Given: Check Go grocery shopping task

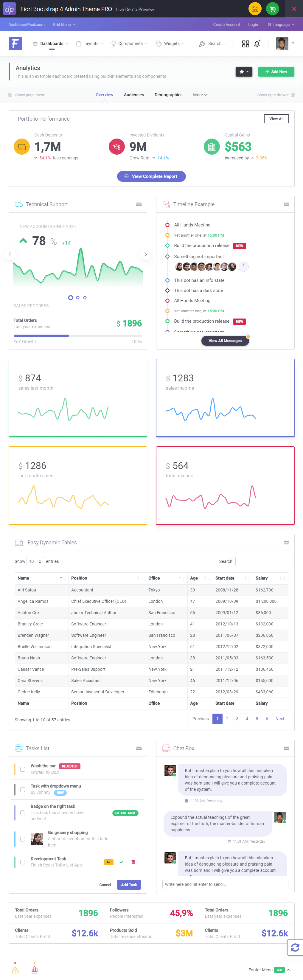Looking at the screenshot, I should point(23,839).
